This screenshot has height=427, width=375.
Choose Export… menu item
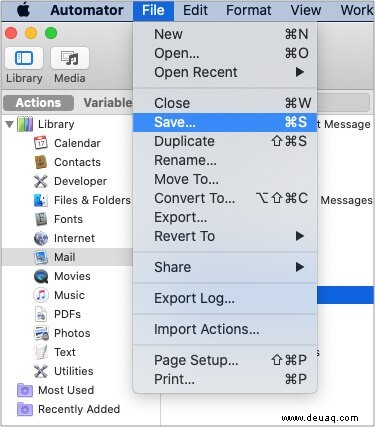(x=225, y=217)
